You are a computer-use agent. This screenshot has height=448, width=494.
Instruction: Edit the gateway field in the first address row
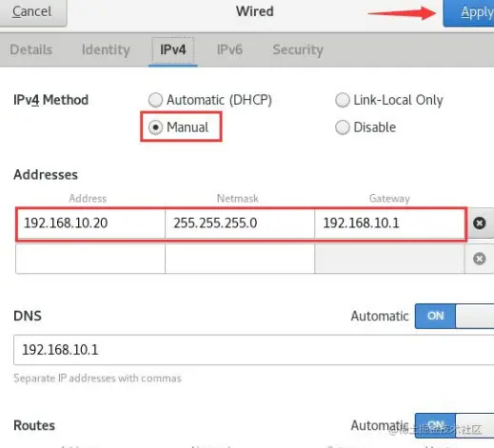390,224
